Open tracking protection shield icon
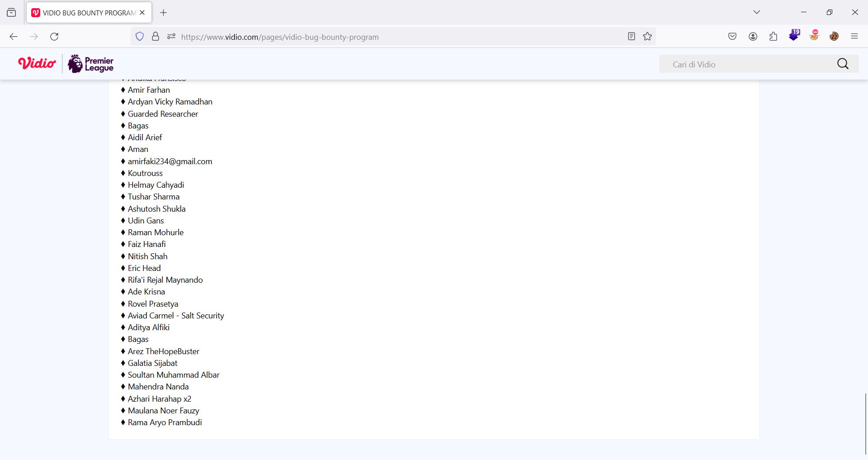 tap(140, 37)
